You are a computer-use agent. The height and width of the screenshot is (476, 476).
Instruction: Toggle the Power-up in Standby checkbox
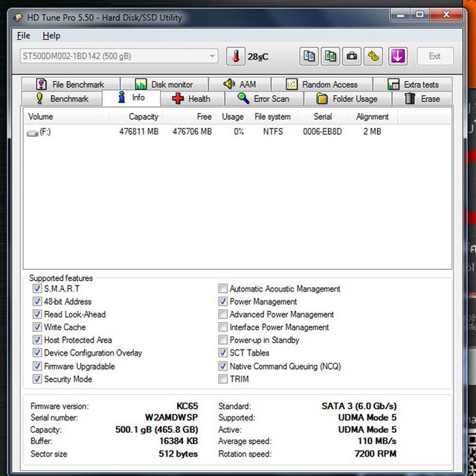223,340
